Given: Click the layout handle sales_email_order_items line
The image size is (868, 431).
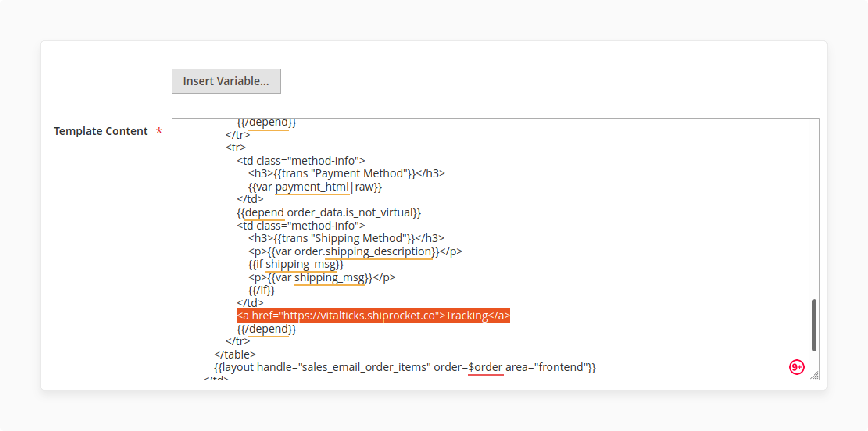Looking at the screenshot, I should (405, 367).
